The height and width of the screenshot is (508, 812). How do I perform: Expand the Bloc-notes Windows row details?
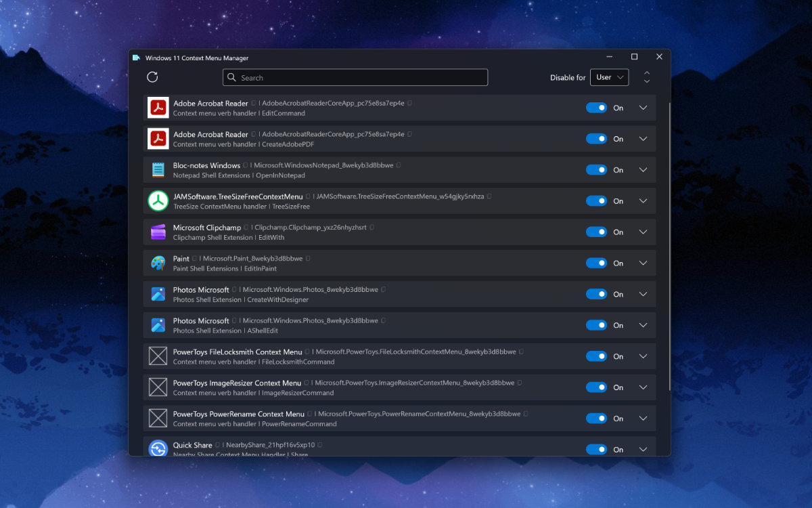(643, 169)
